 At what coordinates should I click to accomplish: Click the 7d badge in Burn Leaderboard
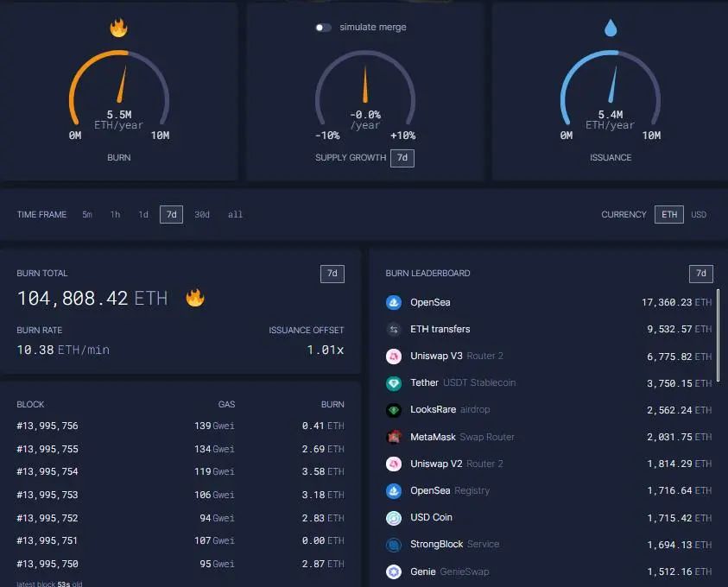[701, 274]
